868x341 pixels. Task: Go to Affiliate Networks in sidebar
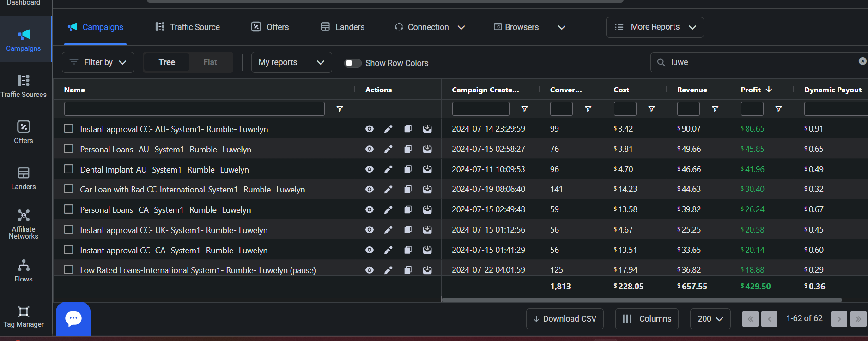point(24,225)
